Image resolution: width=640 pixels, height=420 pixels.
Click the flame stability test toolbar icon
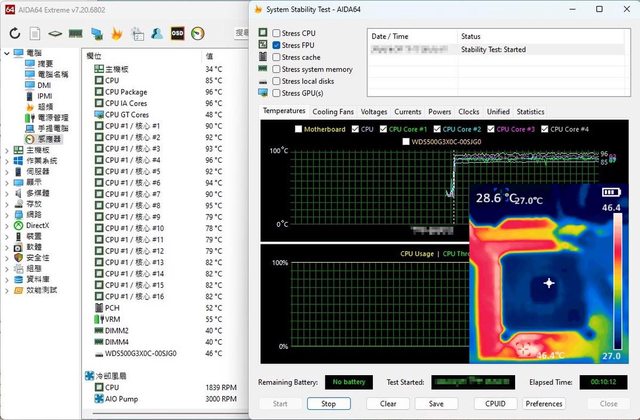[117, 33]
